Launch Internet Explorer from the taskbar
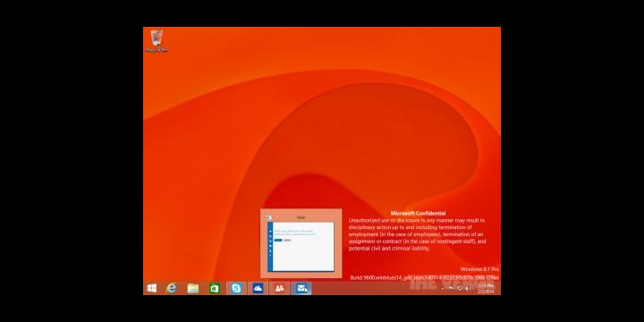The image size is (644, 322). click(171, 288)
